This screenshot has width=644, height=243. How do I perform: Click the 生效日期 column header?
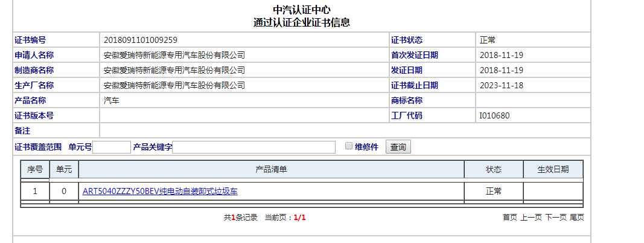[x=553, y=170]
